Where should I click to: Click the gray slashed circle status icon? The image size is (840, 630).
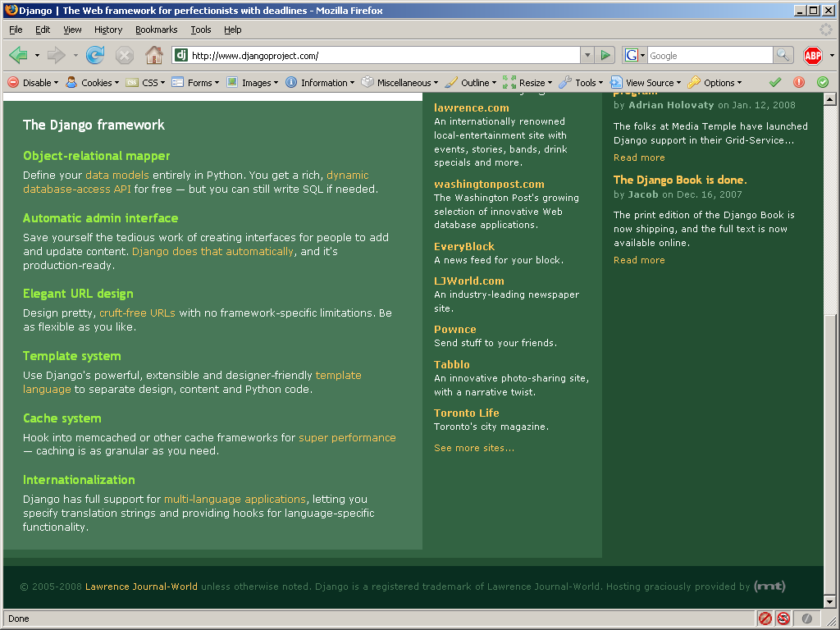(807, 619)
